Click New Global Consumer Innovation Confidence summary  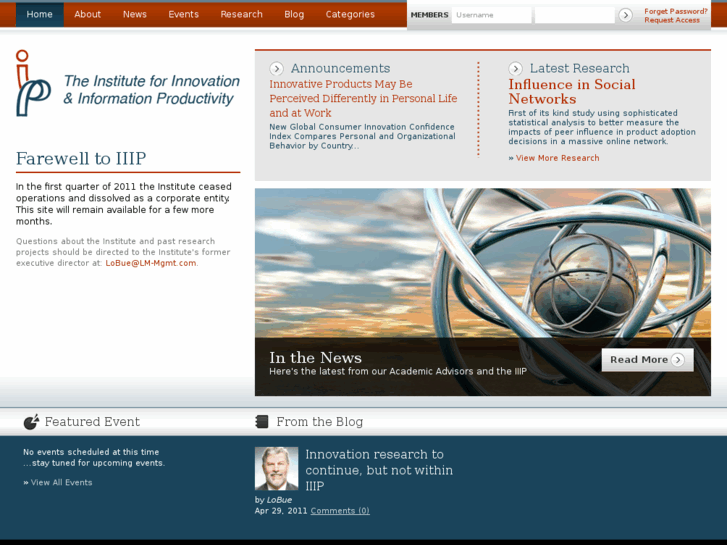362,136
